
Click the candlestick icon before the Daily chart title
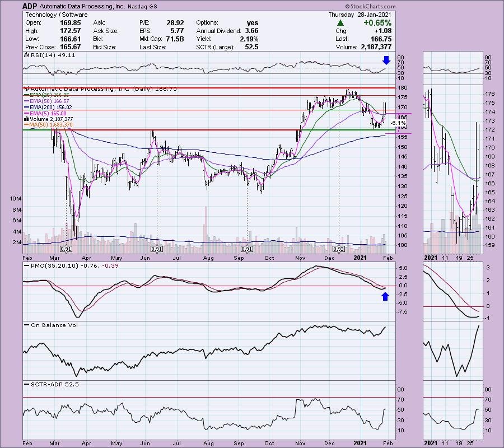point(27,88)
